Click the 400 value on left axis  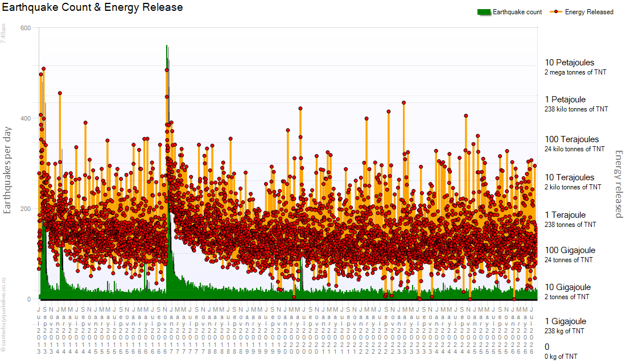click(x=26, y=118)
